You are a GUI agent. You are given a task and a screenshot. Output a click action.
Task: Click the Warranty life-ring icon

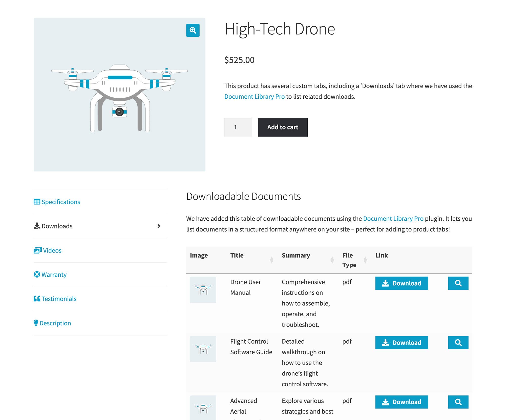pyautogui.click(x=37, y=274)
